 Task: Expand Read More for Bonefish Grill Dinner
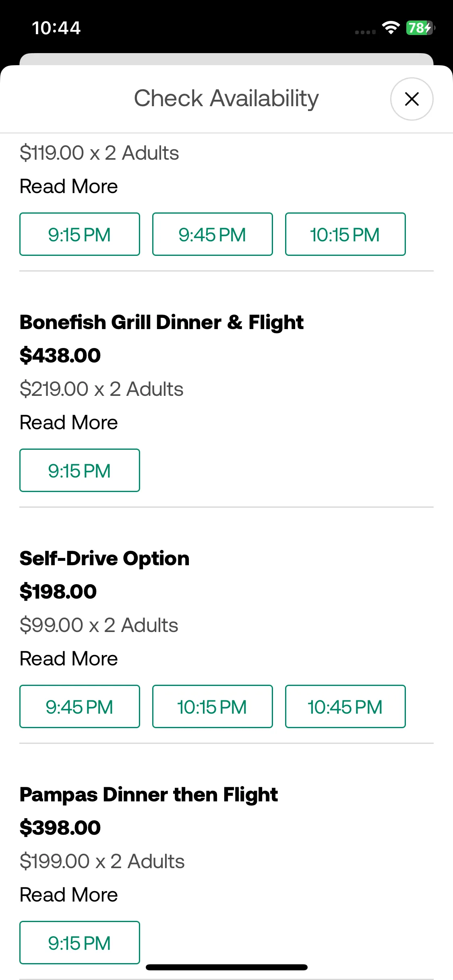pyautogui.click(x=69, y=423)
